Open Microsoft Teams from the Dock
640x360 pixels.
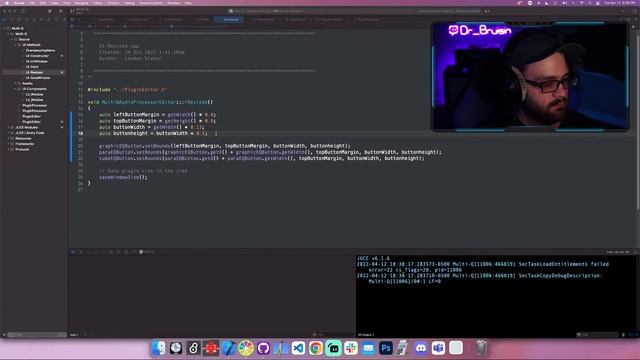point(438,348)
